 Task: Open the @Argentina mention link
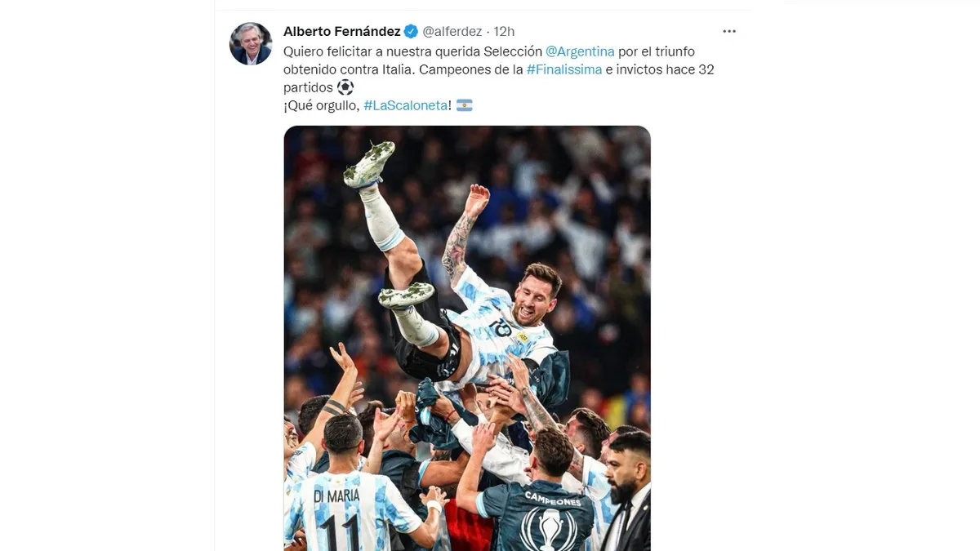(x=580, y=51)
